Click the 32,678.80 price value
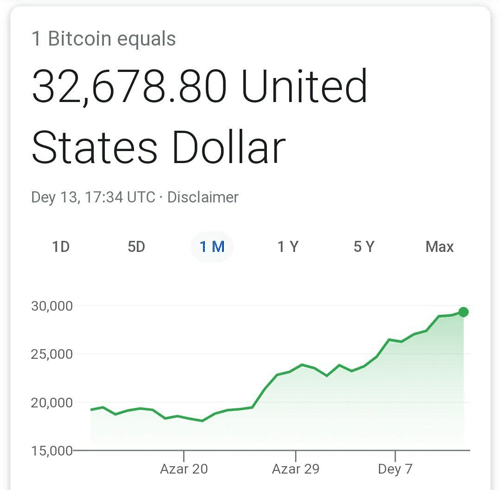Image resolution: width=500 pixels, height=490 pixels. (129, 87)
